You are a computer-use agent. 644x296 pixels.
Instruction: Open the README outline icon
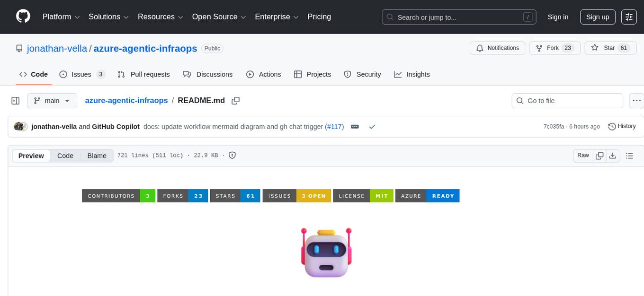(x=629, y=155)
